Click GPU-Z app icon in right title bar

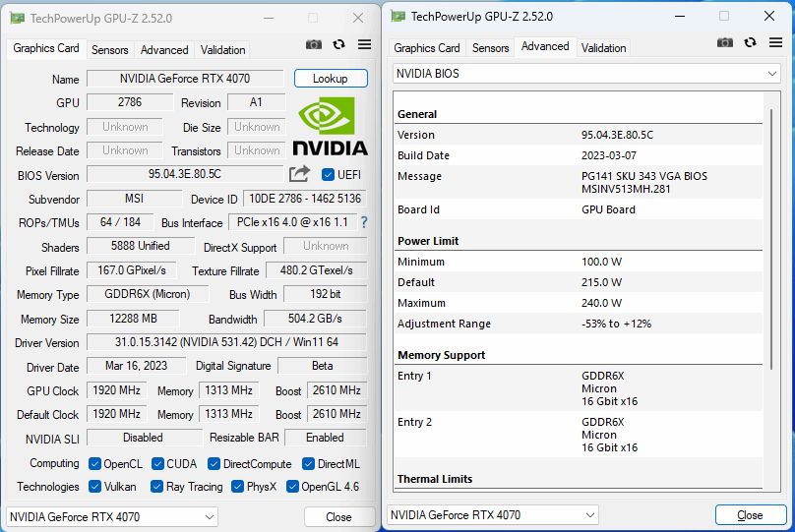(398, 16)
